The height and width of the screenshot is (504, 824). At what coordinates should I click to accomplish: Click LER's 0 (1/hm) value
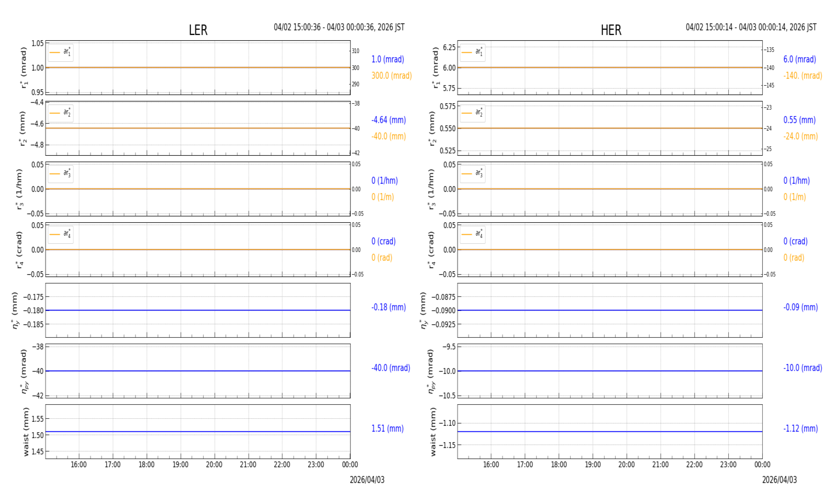pos(385,181)
